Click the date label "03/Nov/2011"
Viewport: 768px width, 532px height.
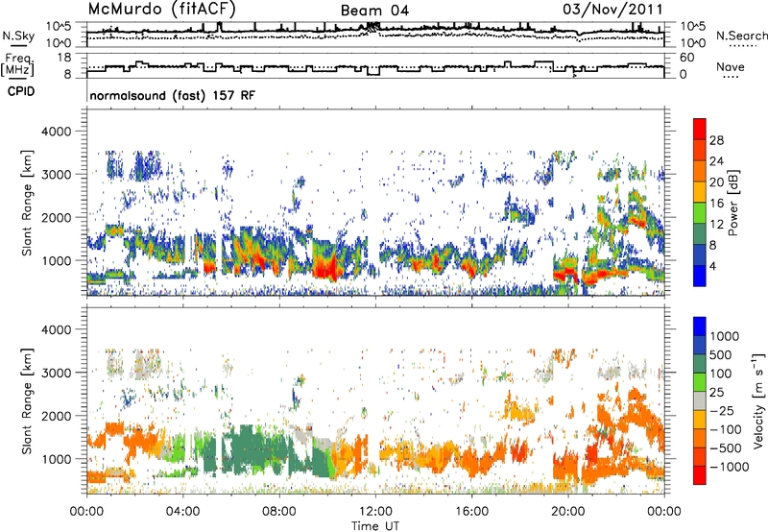[x=612, y=9]
